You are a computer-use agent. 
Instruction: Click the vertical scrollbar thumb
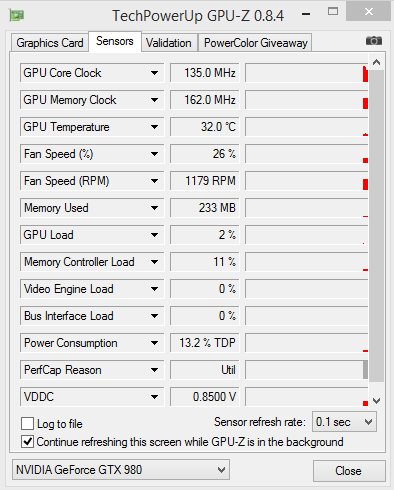click(x=376, y=226)
